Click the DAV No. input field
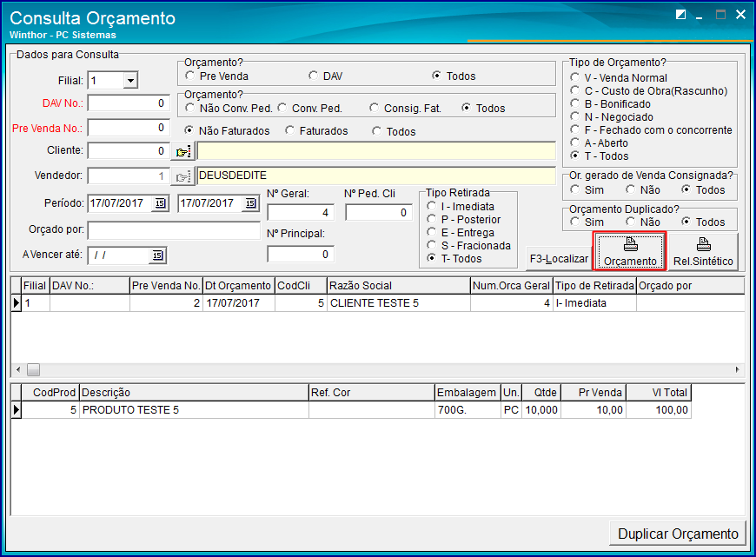The image size is (756, 557). coord(129,103)
